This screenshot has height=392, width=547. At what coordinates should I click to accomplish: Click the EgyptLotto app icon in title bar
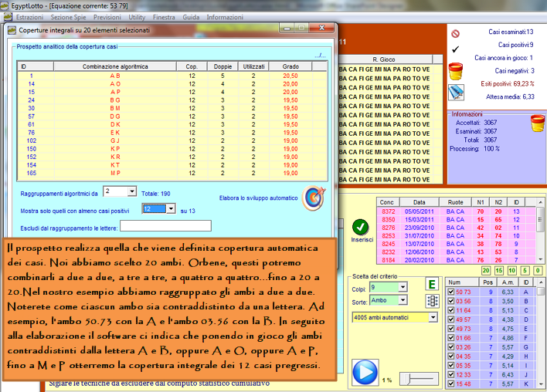pyautogui.click(x=5, y=5)
